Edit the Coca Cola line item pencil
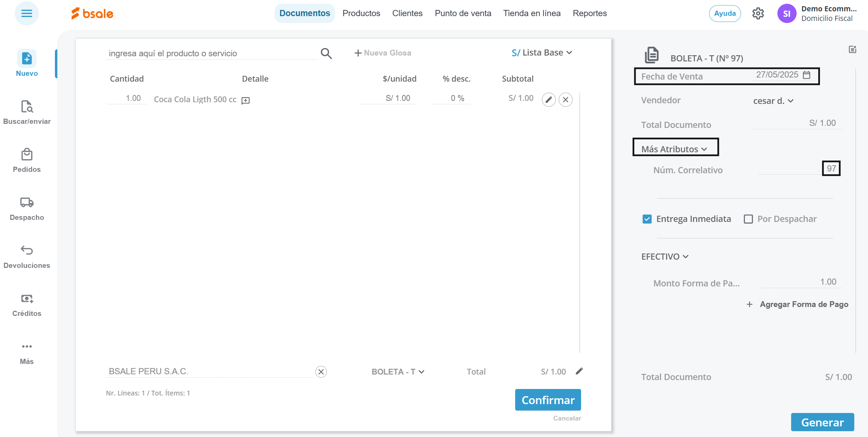 click(x=548, y=99)
